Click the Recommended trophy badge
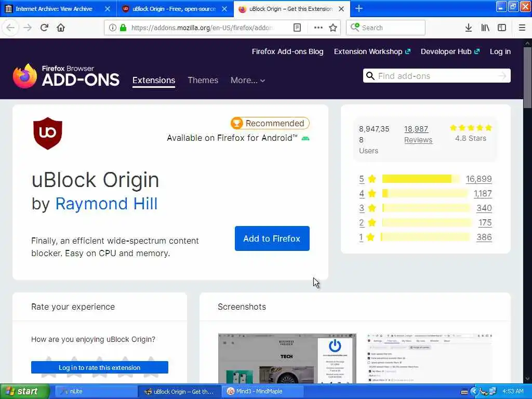Viewport: 532px width, 399px height. coord(270,123)
